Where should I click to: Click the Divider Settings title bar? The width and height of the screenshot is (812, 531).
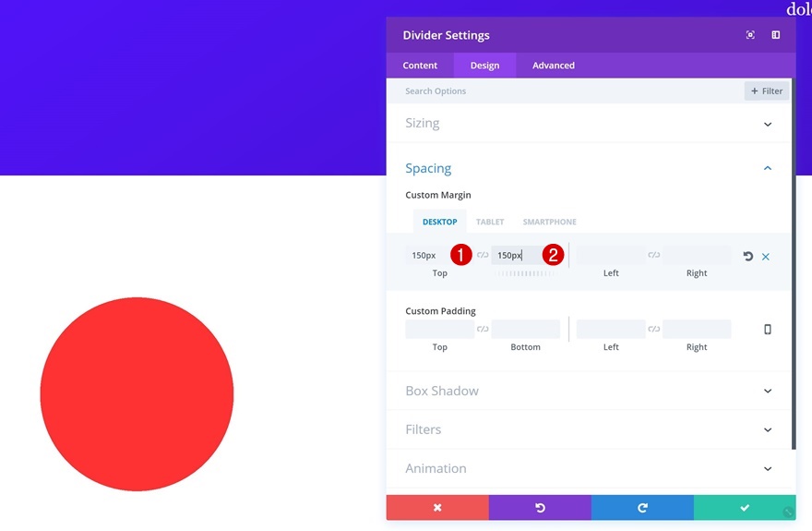(591, 35)
